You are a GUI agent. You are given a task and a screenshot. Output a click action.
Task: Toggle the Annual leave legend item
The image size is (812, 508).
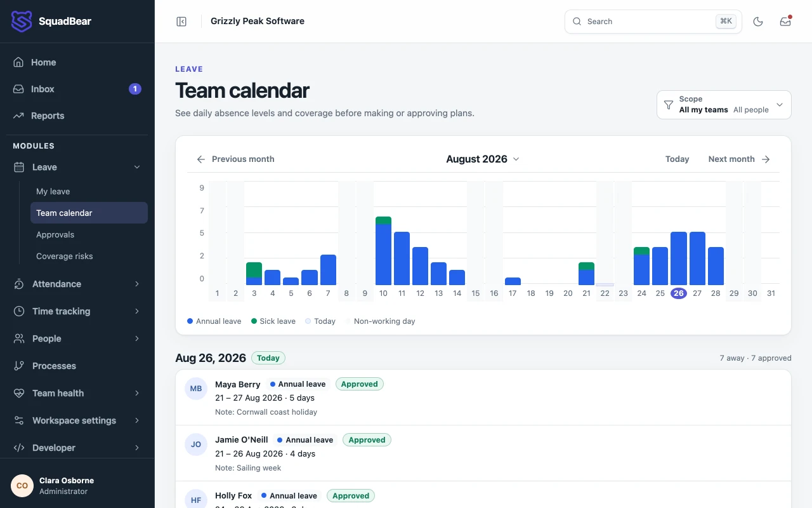coord(214,321)
